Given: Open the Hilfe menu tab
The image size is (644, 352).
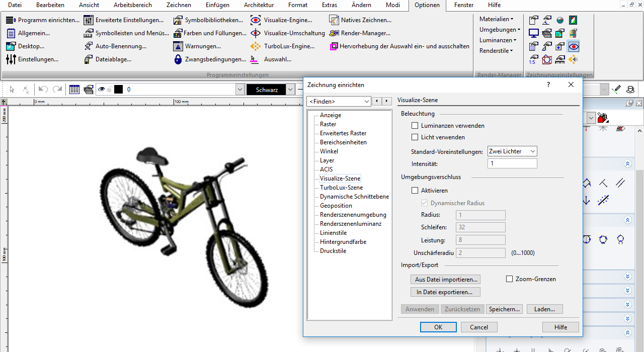Looking at the screenshot, I should coord(494,5).
